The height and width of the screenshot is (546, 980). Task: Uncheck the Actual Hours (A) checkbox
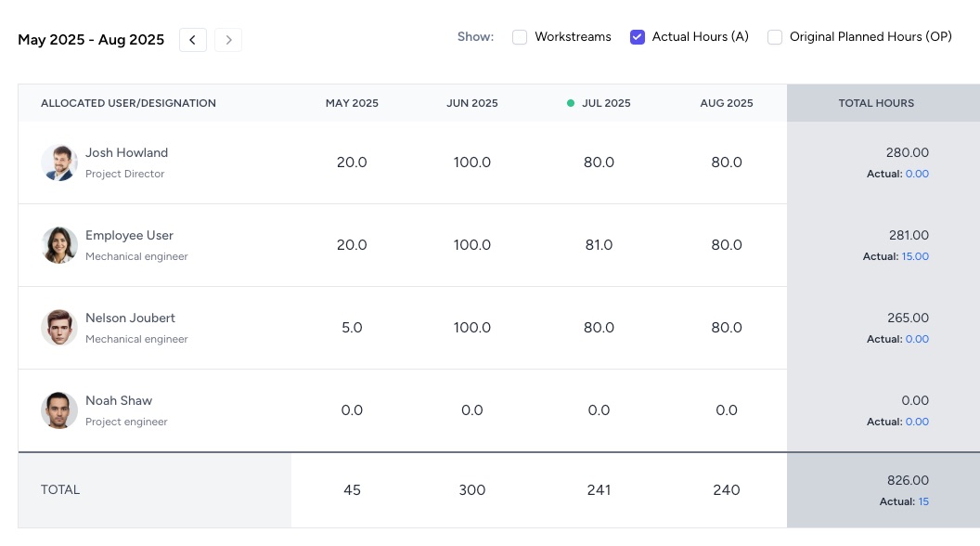click(x=638, y=37)
